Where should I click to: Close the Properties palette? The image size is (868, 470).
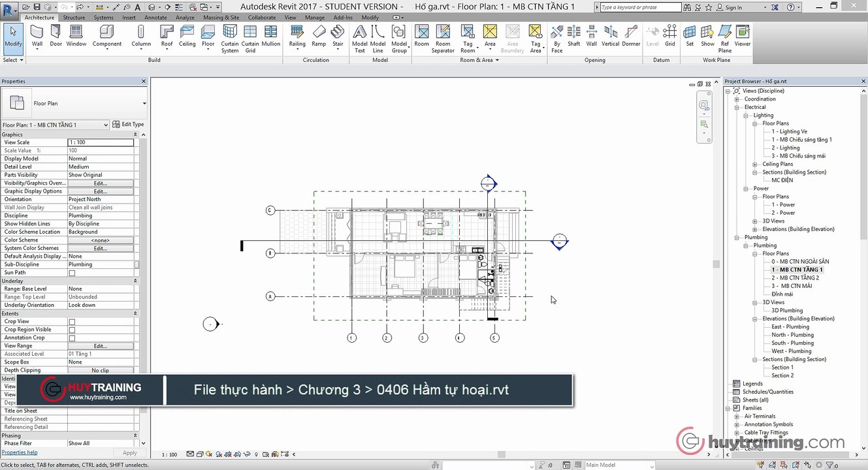point(144,82)
